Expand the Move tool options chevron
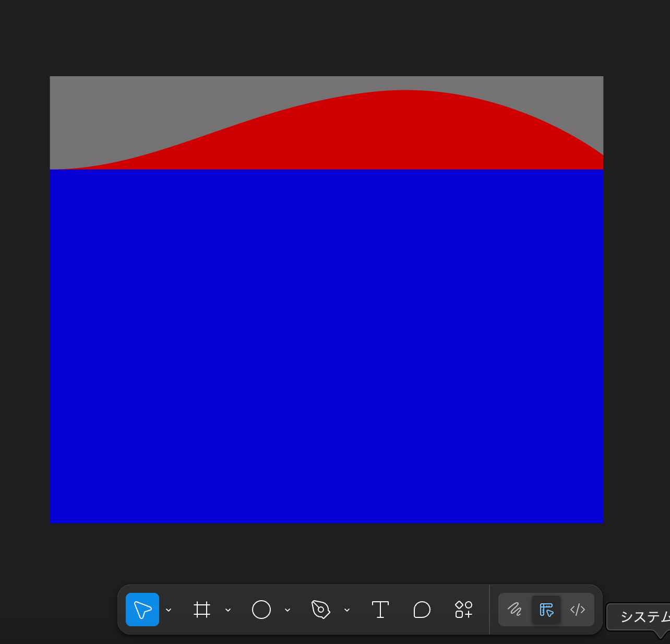The height and width of the screenshot is (644, 670). 169,610
